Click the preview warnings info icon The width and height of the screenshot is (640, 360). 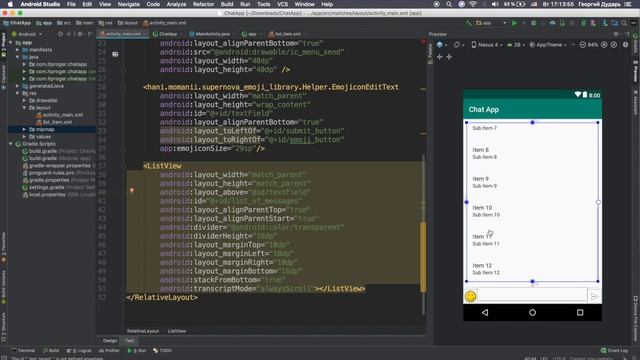click(x=625, y=45)
